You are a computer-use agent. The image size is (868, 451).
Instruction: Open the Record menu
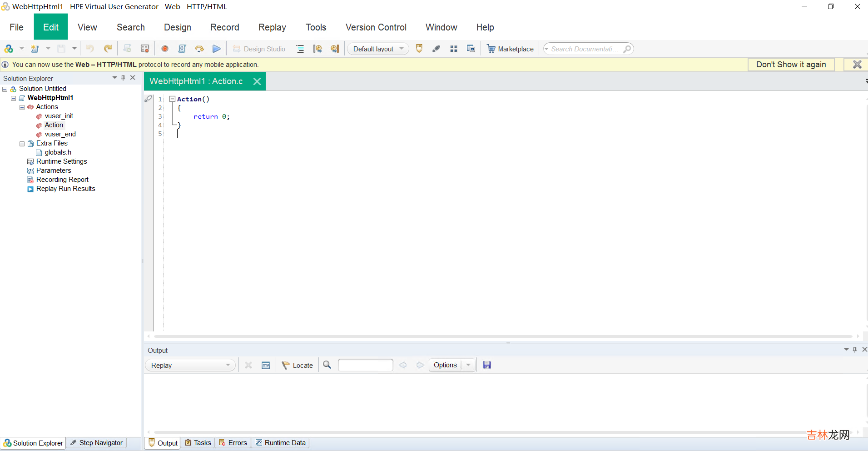point(224,27)
